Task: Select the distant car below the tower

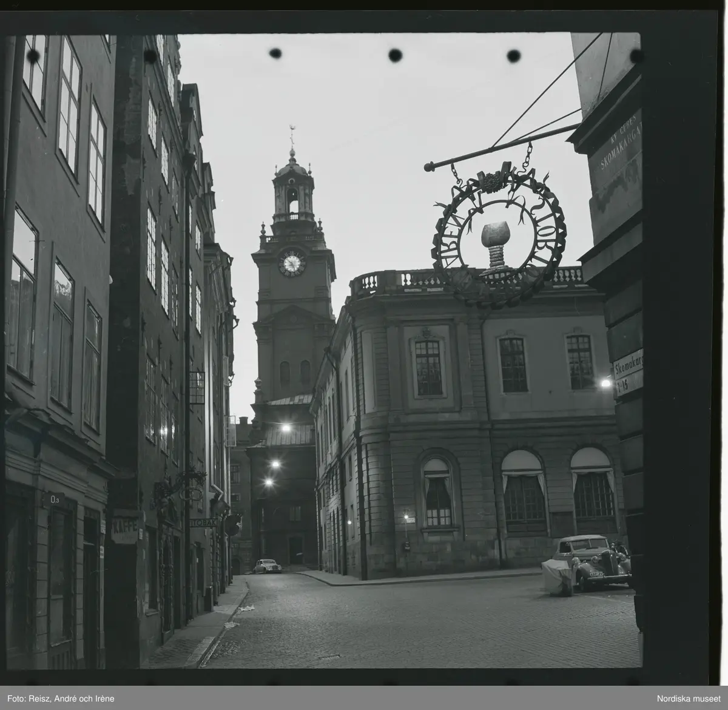Action: pos(267,566)
